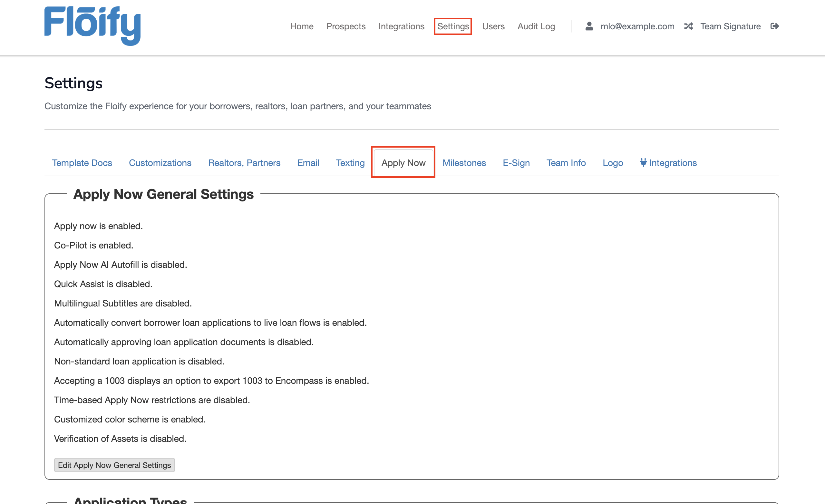Switch to the Template Docs tab
Screen dimensions: 825x504
(x=82, y=163)
